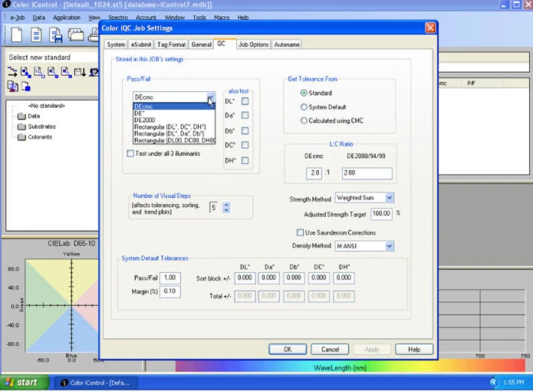Click the Windows start button
Viewport: 533px width, 392px height.
click(21, 382)
